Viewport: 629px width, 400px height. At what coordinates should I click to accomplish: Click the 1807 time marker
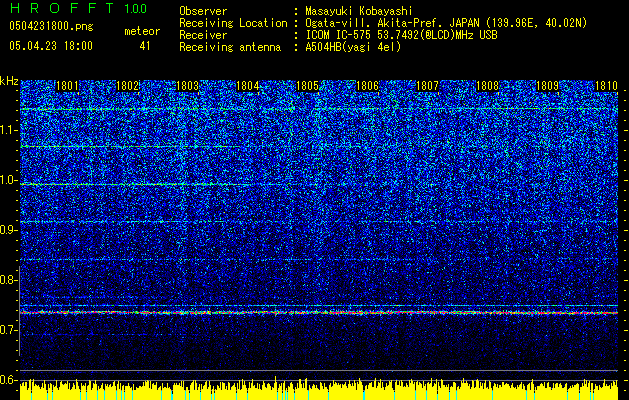(428, 86)
